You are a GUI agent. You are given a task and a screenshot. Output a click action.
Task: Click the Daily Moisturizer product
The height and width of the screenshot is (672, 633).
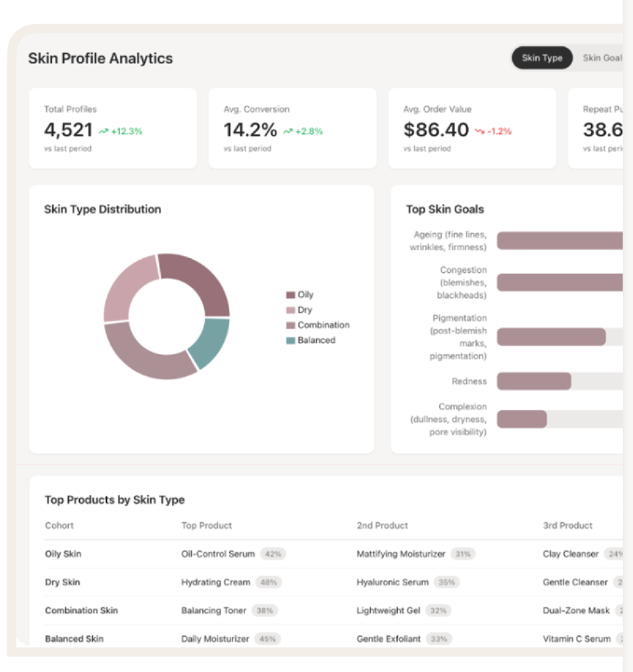pos(215,639)
